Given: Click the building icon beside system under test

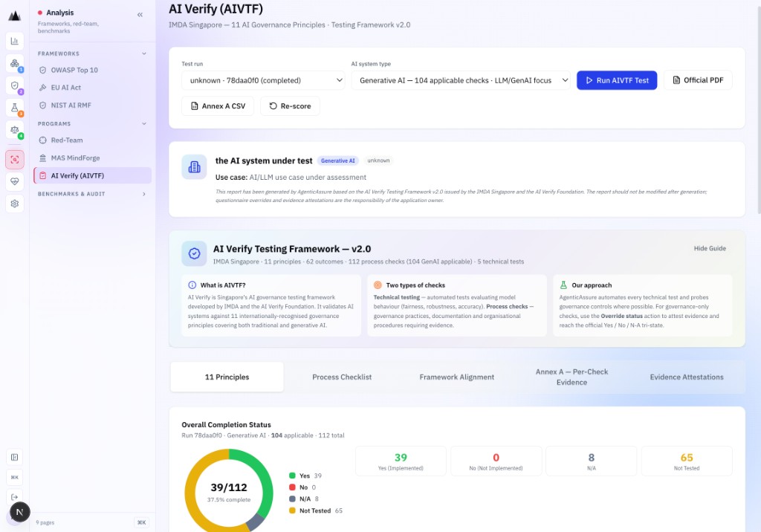Looking at the screenshot, I should [194, 167].
